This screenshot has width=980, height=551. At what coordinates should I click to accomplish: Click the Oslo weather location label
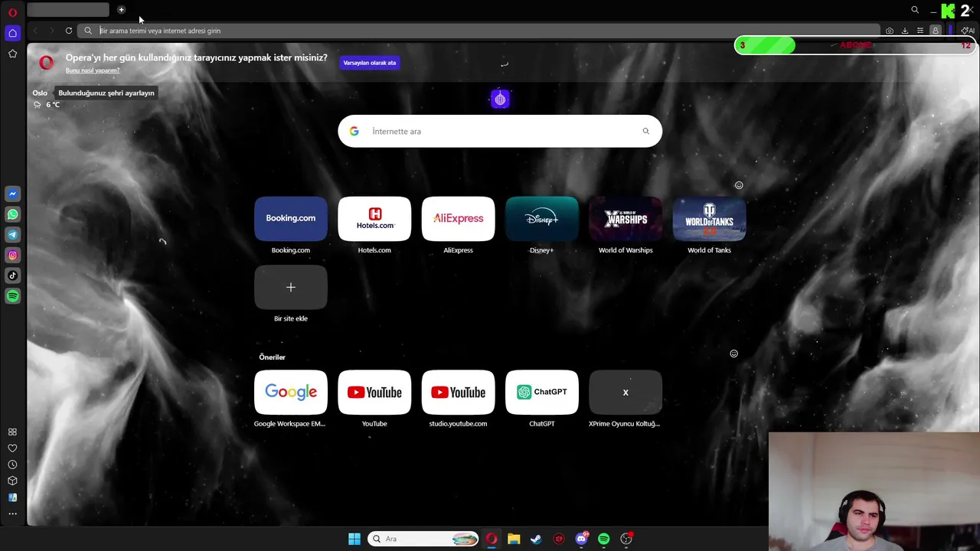tap(40, 93)
